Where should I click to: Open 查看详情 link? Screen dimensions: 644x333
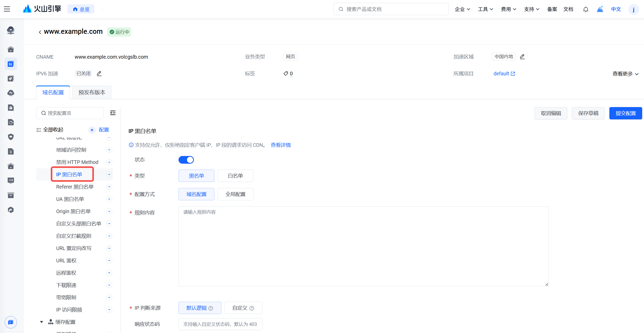(281, 145)
